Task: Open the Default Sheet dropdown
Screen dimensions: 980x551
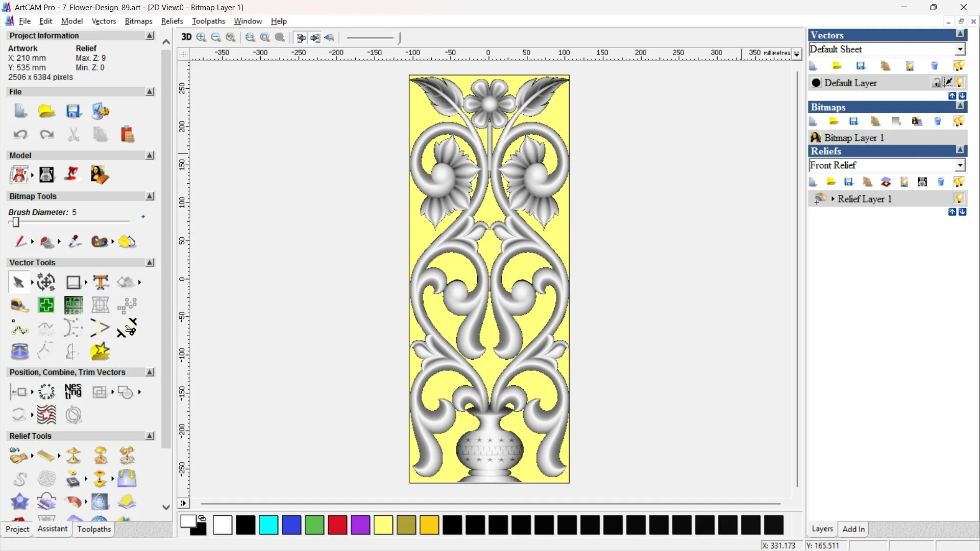Action: (x=961, y=49)
